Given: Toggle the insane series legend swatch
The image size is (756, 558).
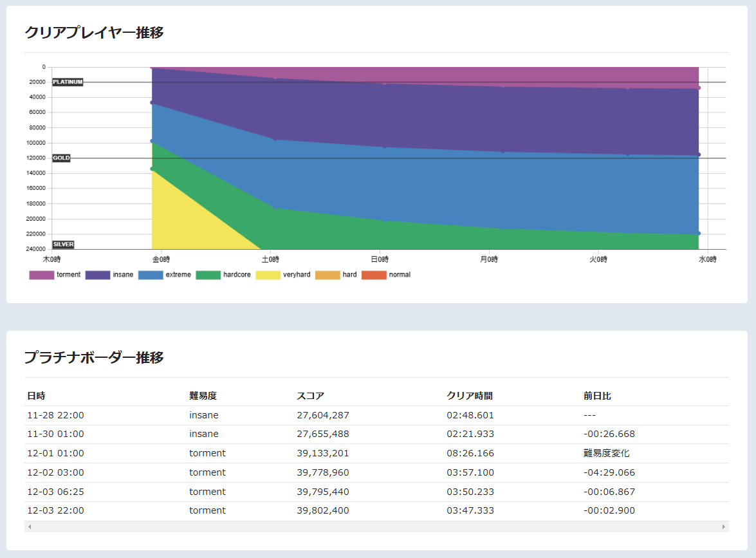Looking at the screenshot, I should point(98,275).
